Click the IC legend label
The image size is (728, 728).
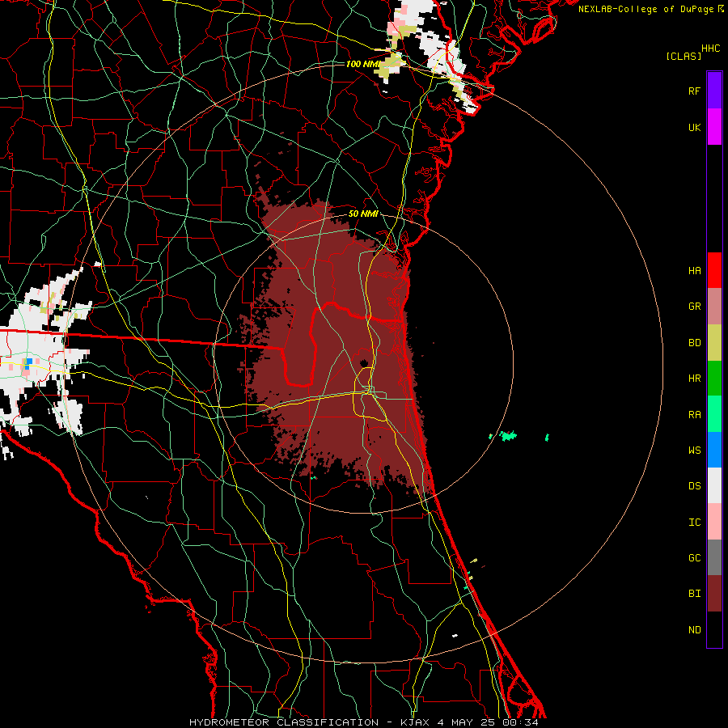tap(695, 523)
